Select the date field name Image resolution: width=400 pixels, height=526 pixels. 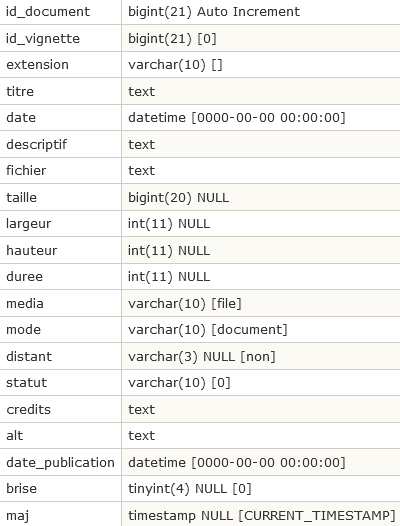21,117
